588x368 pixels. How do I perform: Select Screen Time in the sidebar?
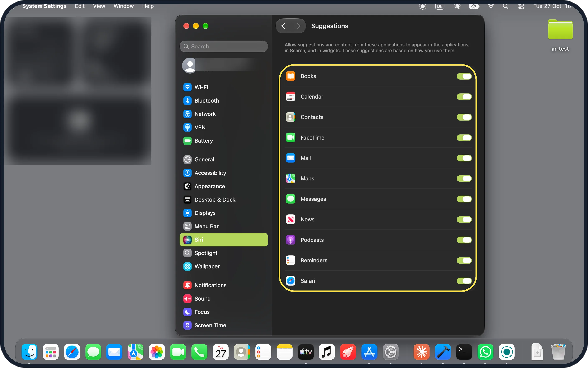click(224, 325)
